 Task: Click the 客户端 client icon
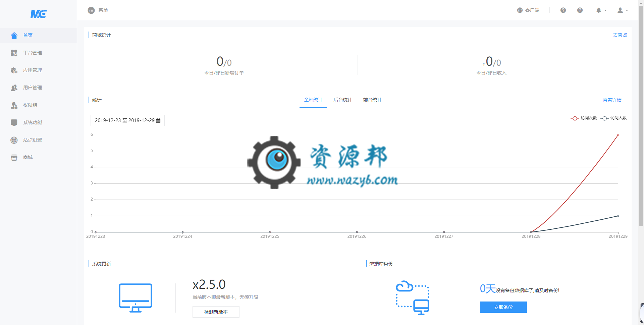coord(520,10)
